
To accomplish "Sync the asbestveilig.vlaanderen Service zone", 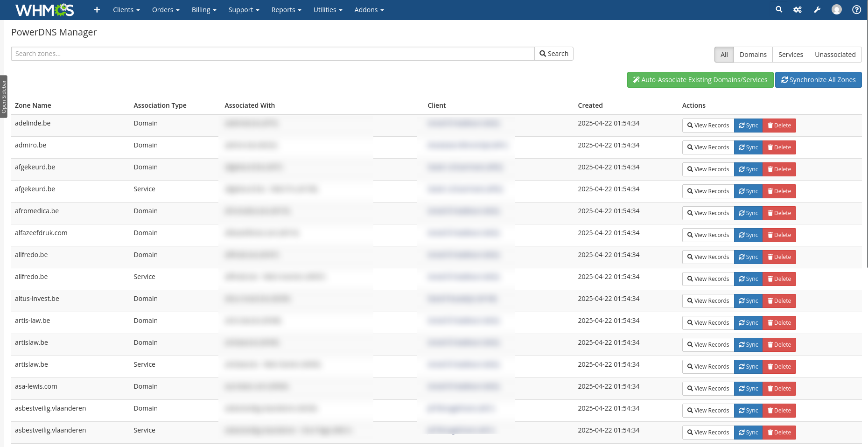I will pyautogui.click(x=748, y=433).
